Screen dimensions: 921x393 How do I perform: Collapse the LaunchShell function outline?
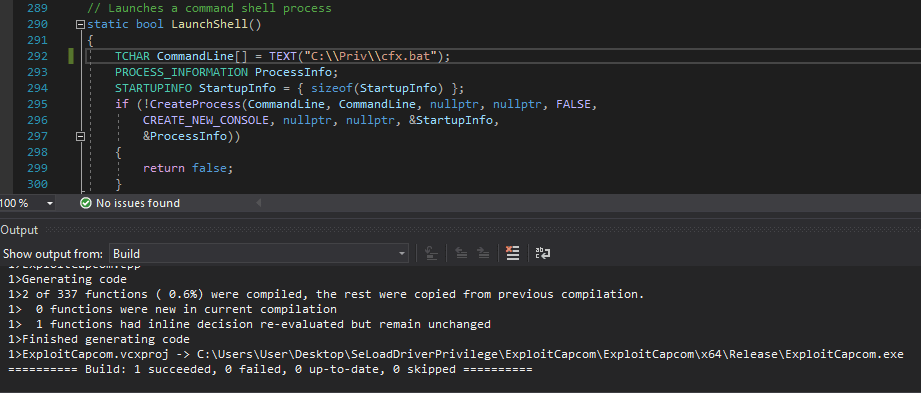(80, 25)
